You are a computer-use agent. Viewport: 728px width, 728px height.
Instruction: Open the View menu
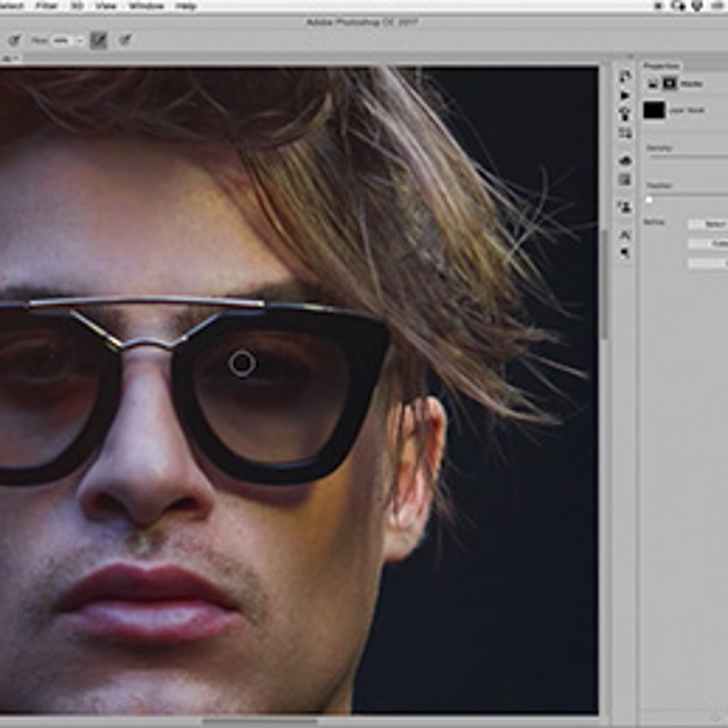(x=106, y=6)
